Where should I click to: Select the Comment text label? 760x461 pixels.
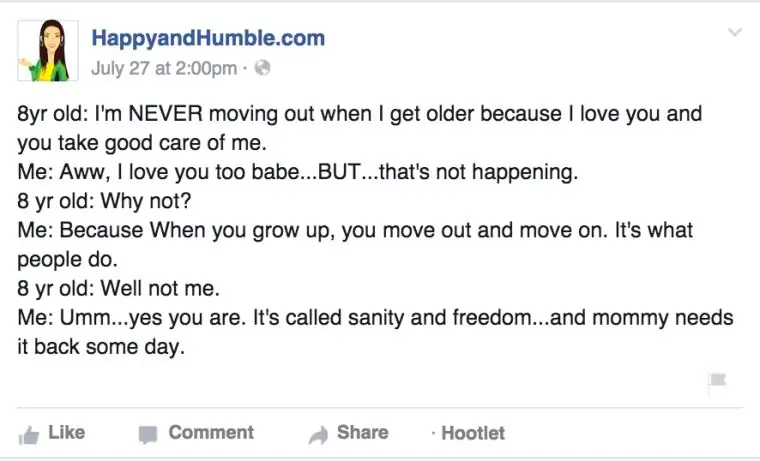click(211, 432)
